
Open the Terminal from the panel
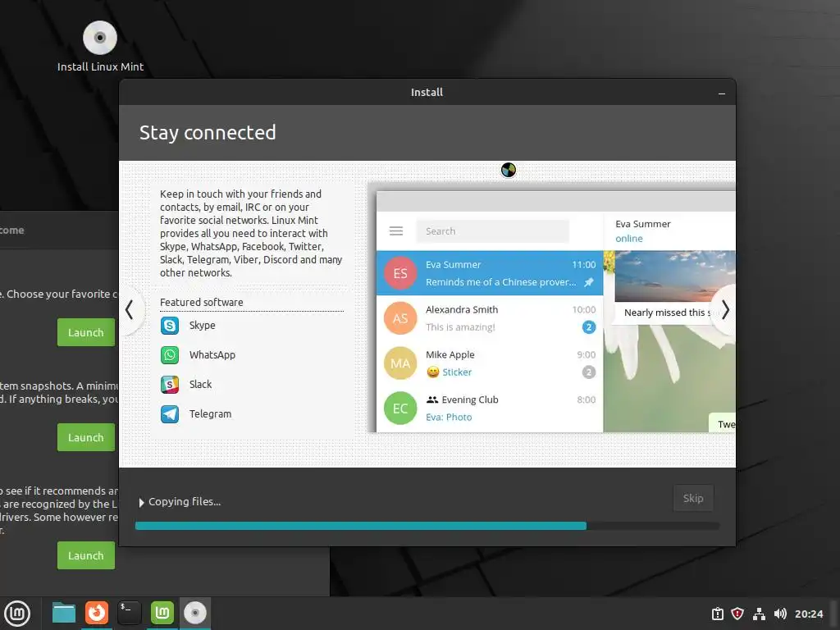(129, 613)
